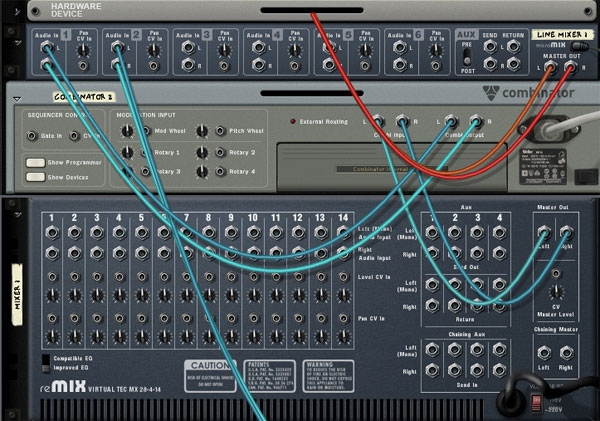Click the Pitch Wheel modulation input jack
The height and width of the screenshot is (421, 600).
pos(220,131)
